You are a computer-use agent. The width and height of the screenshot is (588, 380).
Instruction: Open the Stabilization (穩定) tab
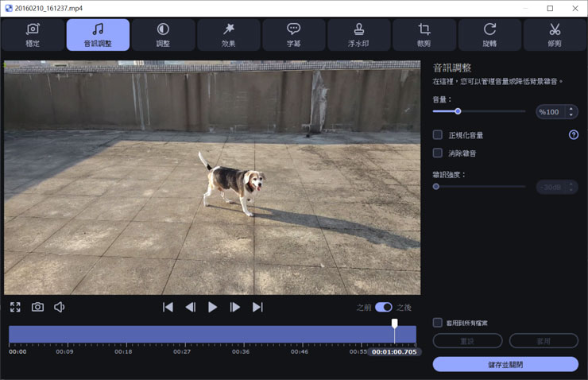33,35
